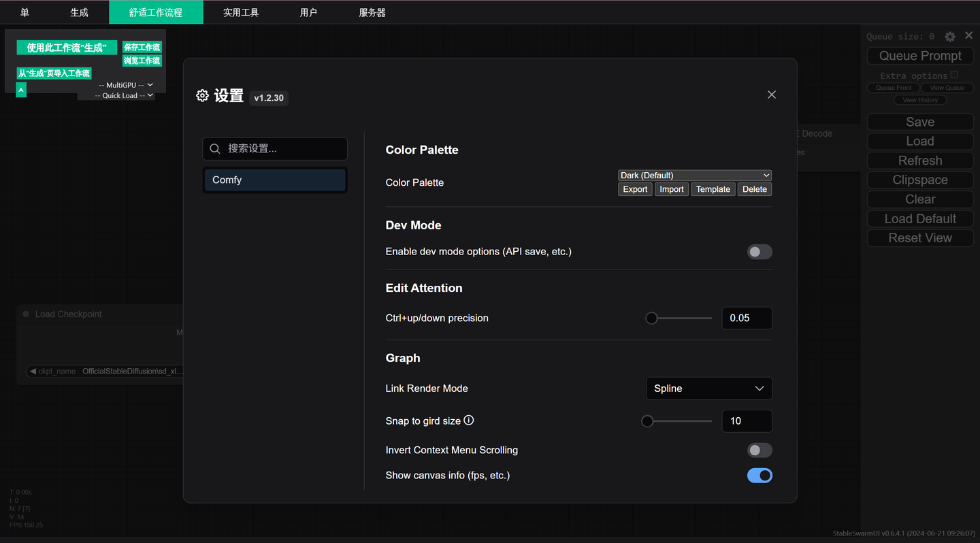Disable Show canvas info toggle
Image resolution: width=980 pixels, height=543 pixels.
point(759,476)
